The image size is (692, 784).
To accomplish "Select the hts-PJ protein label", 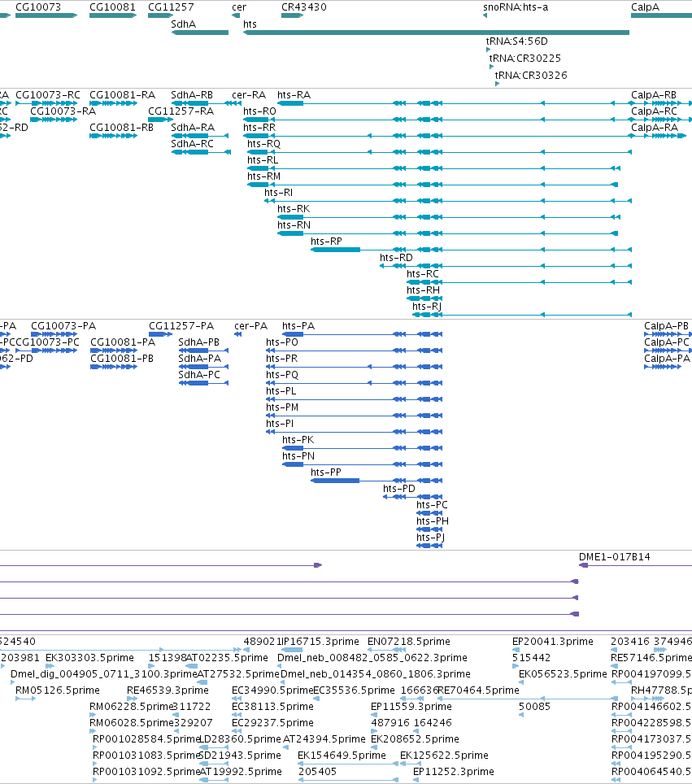I will (x=430, y=538).
